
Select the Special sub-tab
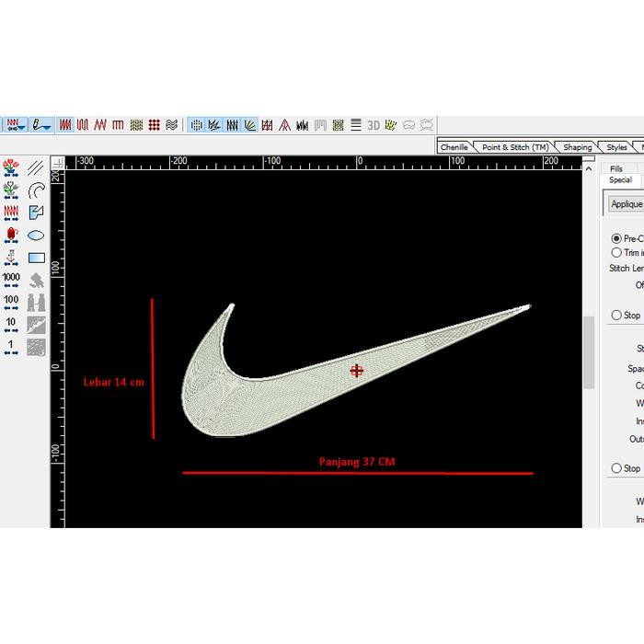pos(620,180)
